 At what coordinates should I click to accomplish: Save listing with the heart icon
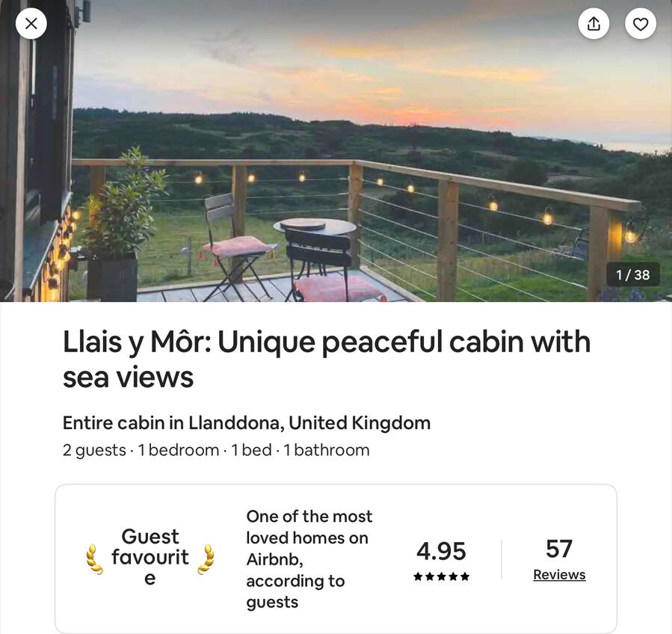(x=641, y=24)
